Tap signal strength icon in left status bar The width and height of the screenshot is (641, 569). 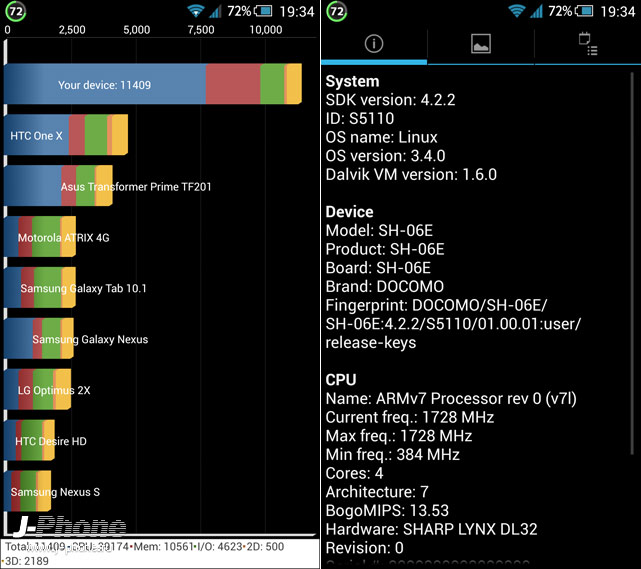(x=215, y=11)
